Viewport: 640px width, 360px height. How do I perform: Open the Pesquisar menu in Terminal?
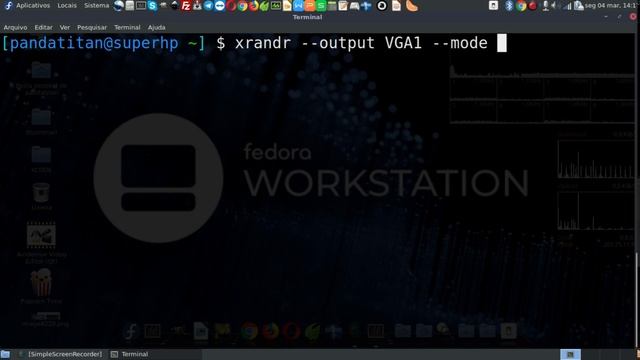click(92, 27)
